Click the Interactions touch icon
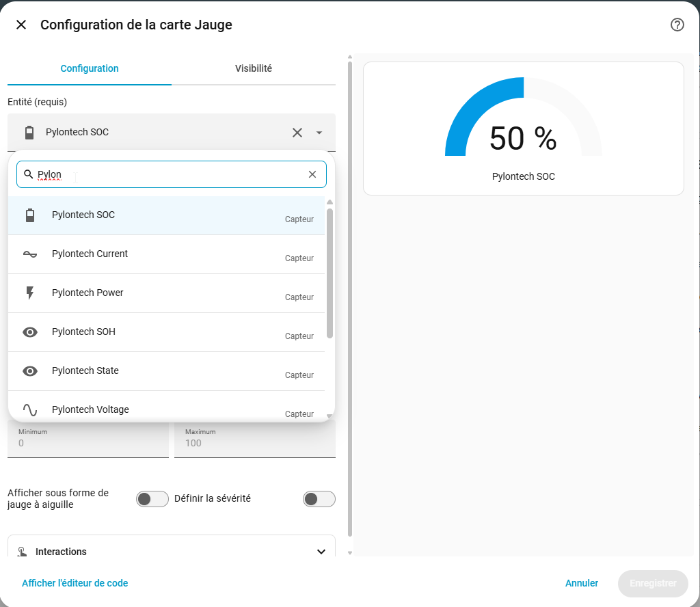 coord(22,552)
